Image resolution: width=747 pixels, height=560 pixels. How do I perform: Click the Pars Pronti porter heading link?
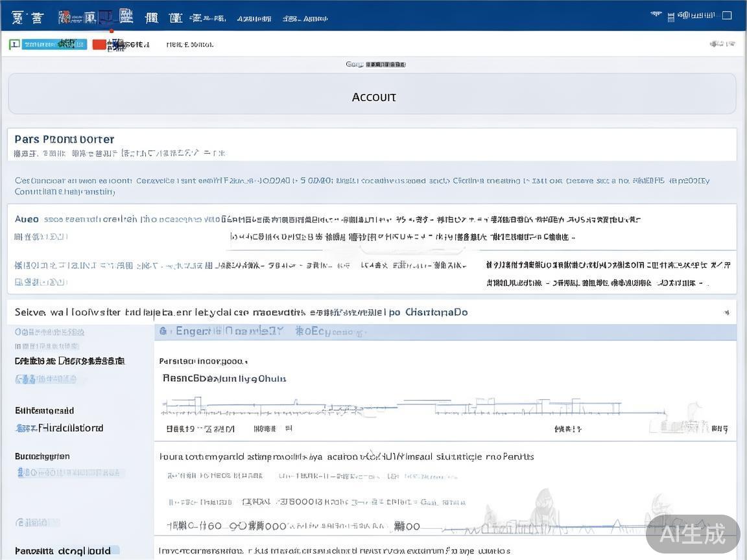pos(64,139)
